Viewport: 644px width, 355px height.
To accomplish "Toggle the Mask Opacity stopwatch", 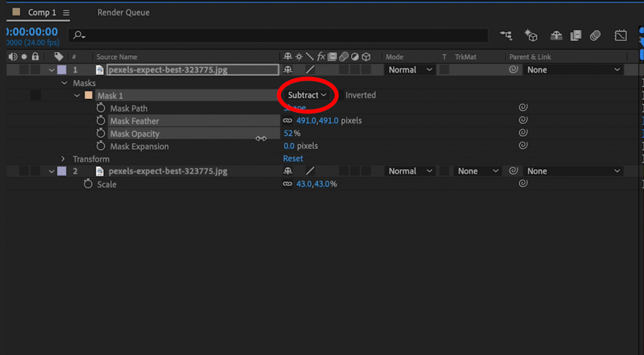I will [x=101, y=133].
